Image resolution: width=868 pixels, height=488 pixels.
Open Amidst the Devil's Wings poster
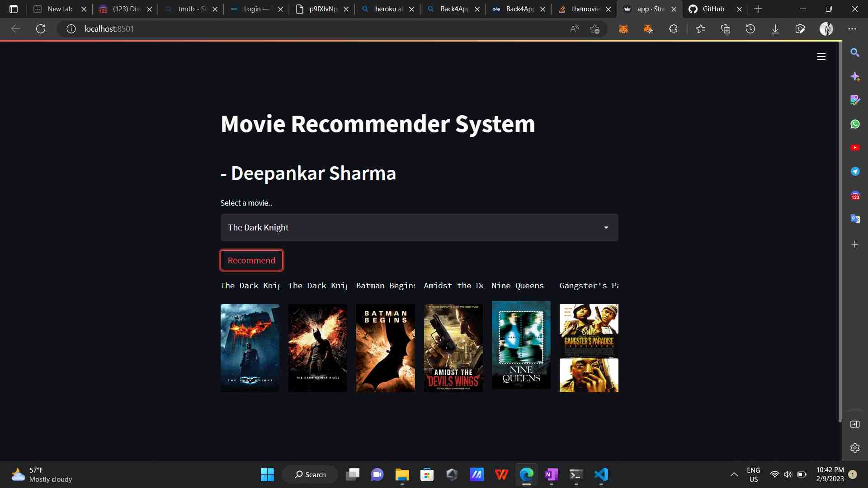tap(453, 348)
